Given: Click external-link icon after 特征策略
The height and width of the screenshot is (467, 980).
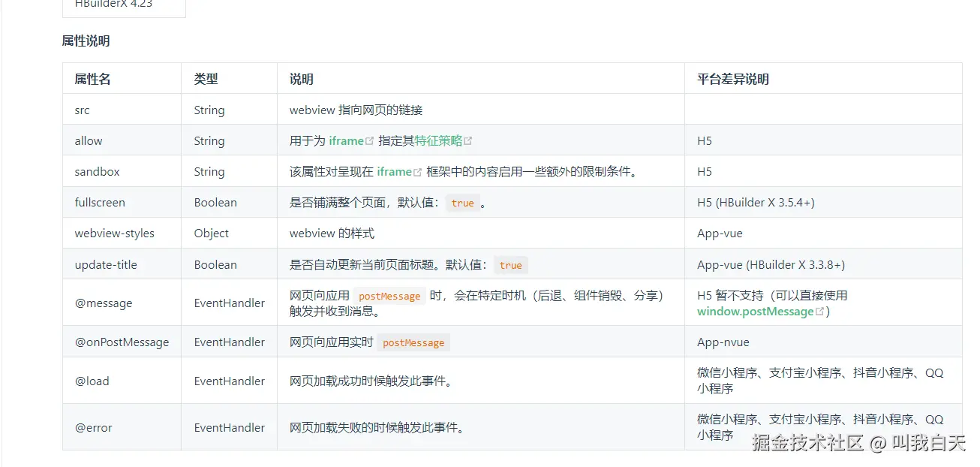Looking at the screenshot, I should (468, 140).
